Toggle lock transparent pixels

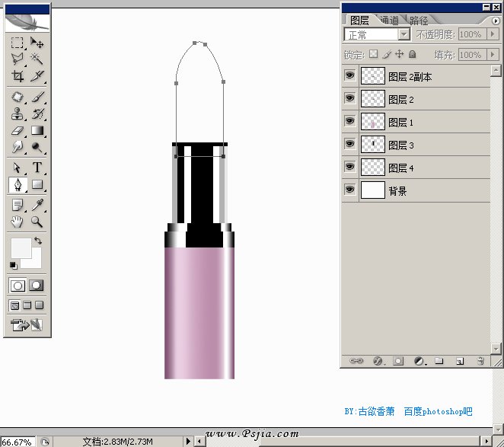(374, 54)
